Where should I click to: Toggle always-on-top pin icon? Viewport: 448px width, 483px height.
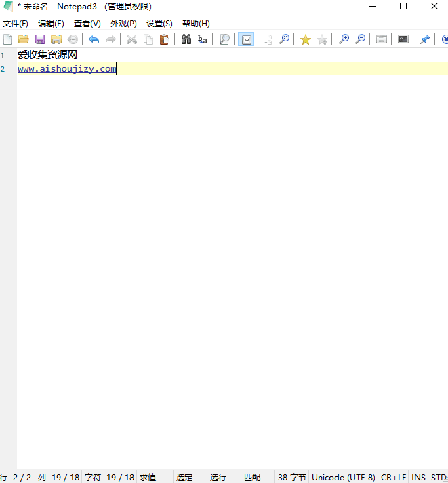click(x=424, y=39)
